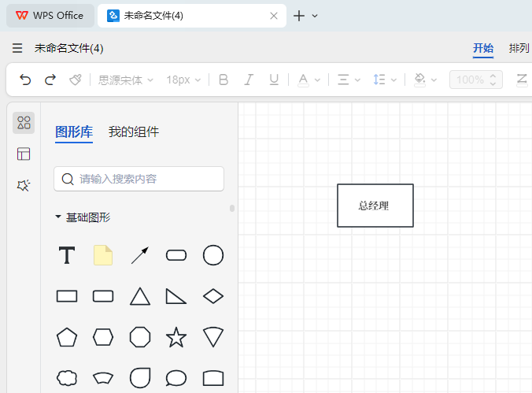Select the curved arc band shape
Viewport: 532px width, 393px height.
tap(103, 378)
